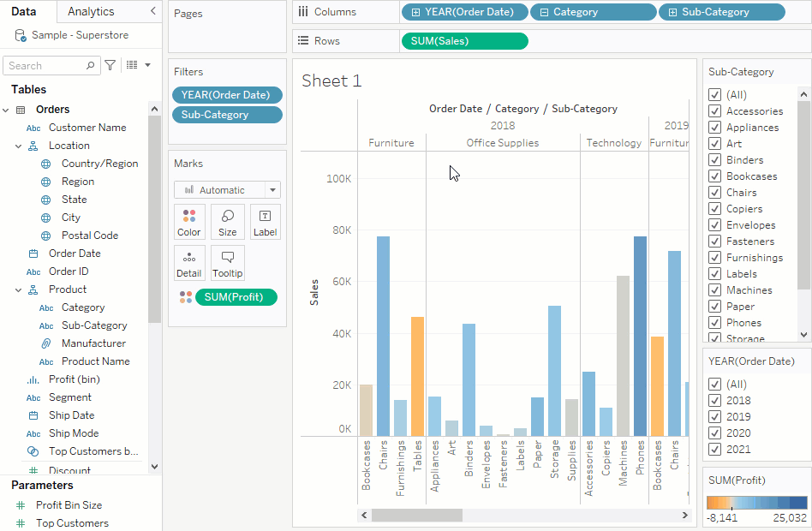Toggle the 2019 year filter checkbox

coord(714,417)
